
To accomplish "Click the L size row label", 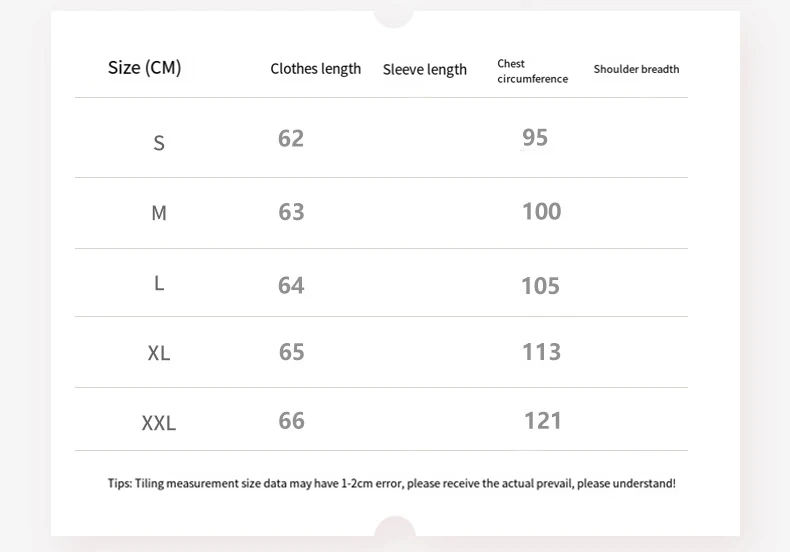I will pos(159,283).
